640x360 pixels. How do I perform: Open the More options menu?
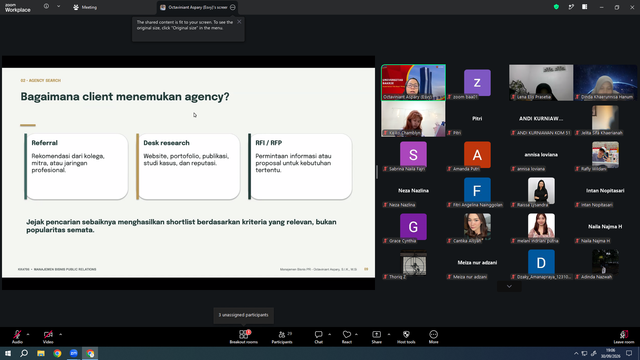[433, 337]
